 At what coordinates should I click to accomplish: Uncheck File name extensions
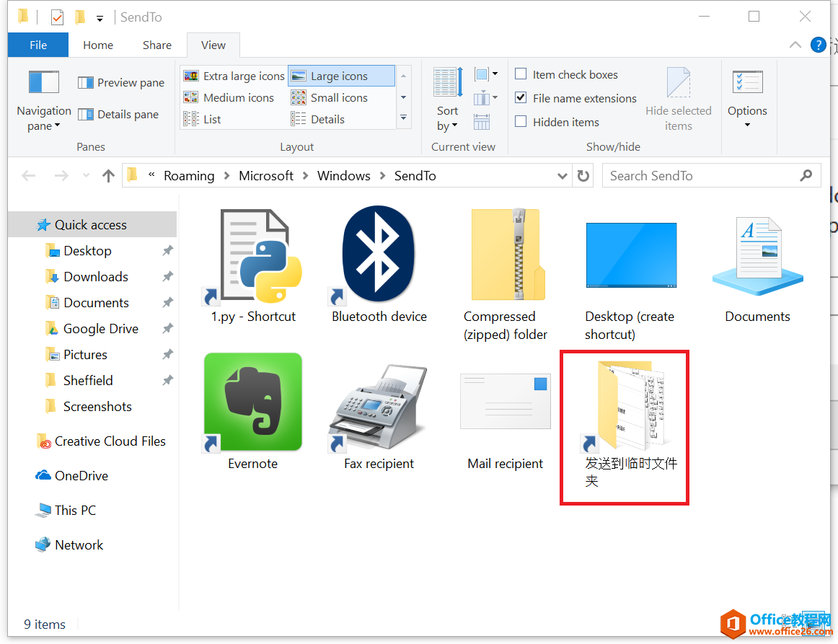(521, 98)
